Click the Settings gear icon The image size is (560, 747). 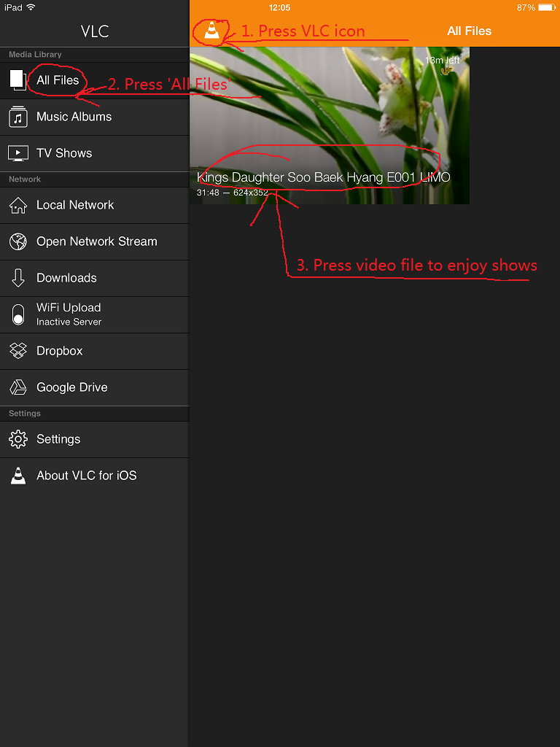[x=18, y=439]
